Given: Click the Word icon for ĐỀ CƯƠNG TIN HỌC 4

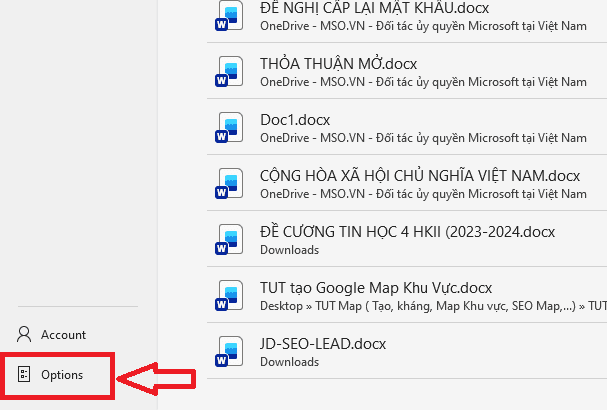Looking at the screenshot, I should pyautogui.click(x=229, y=239).
